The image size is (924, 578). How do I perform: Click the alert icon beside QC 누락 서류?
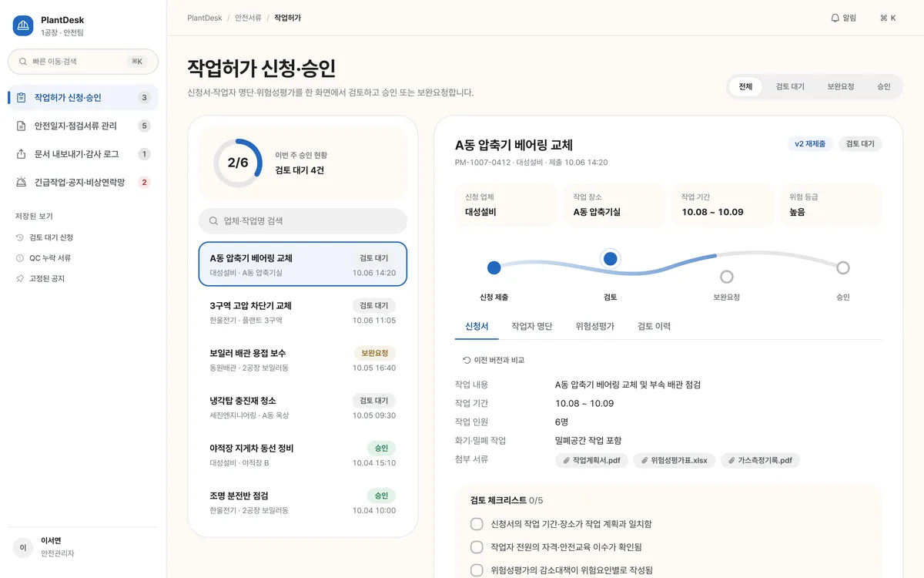pos(20,258)
